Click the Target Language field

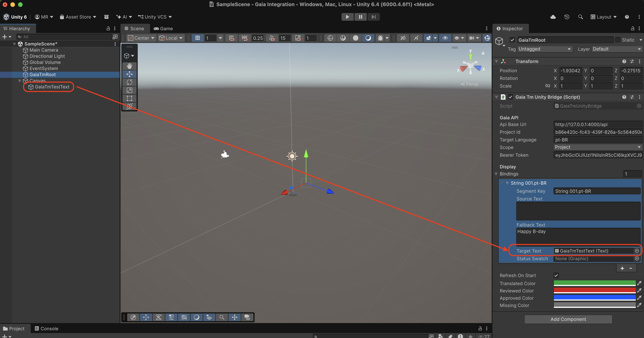point(598,140)
